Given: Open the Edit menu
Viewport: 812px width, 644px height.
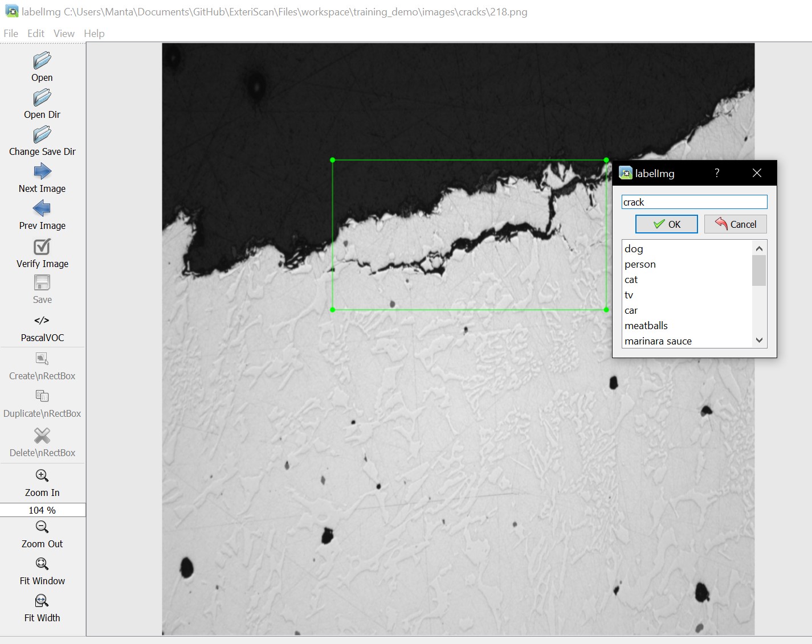Looking at the screenshot, I should pos(36,34).
